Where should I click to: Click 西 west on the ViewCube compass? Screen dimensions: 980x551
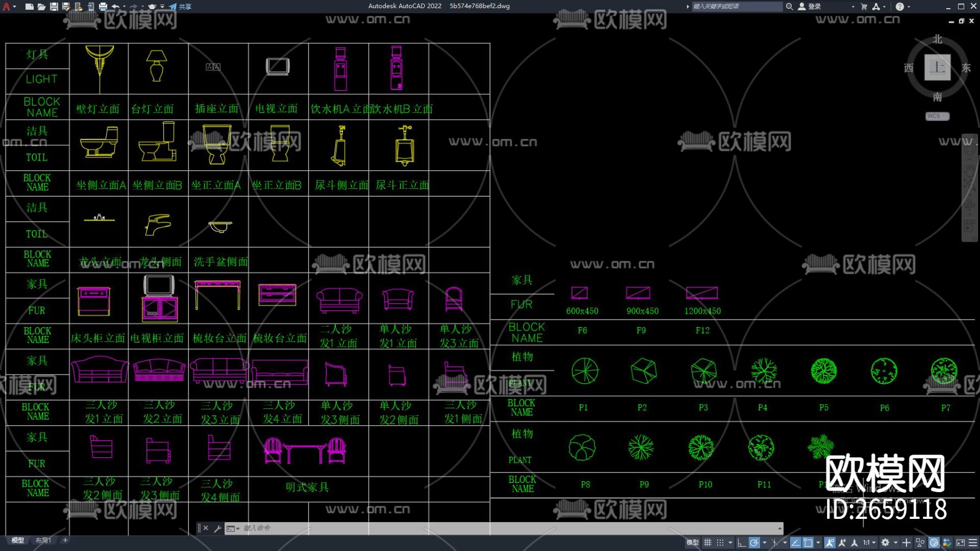pos(909,68)
